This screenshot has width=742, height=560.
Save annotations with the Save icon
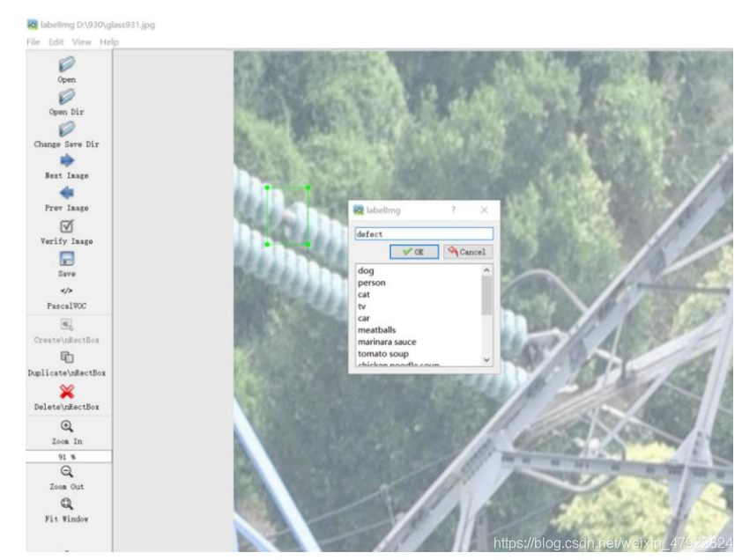pyautogui.click(x=67, y=259)
